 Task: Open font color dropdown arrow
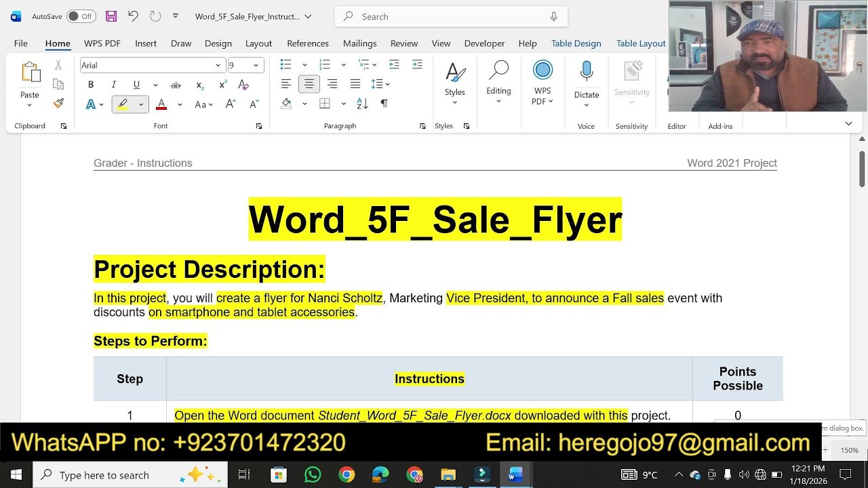[180, 104]
